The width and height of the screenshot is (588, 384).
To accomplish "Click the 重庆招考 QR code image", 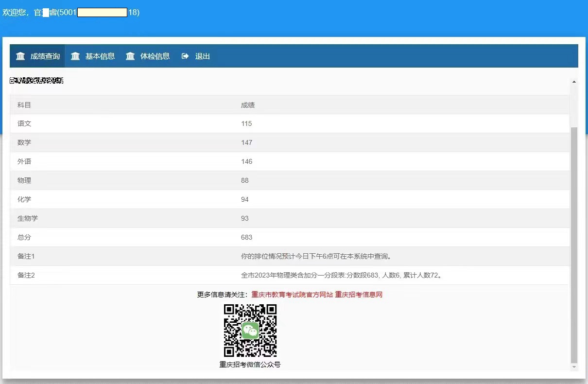I will tap(250, 331).
